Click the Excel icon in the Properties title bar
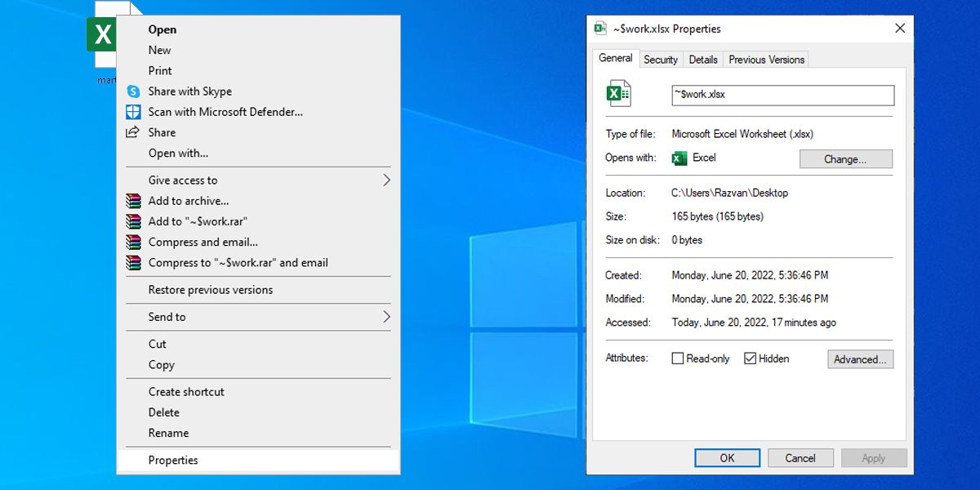The height and width of the screenshot is (490, 980). pyautogui.click(x=600, y=29)
